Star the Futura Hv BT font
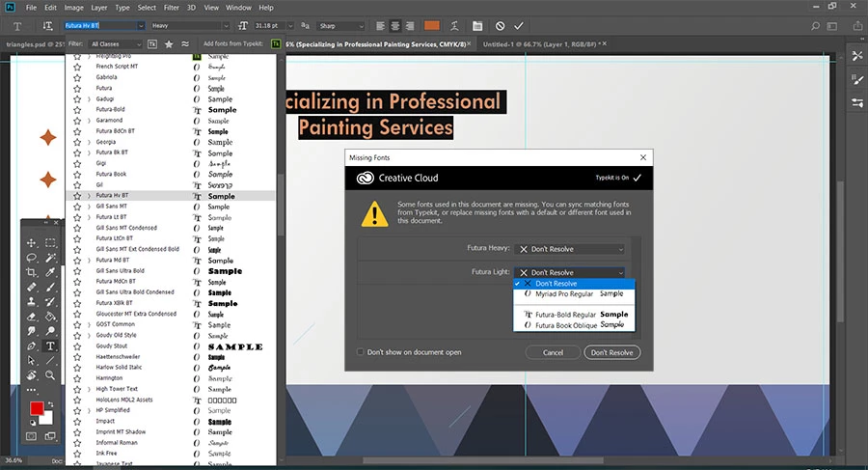 point(77,196)
